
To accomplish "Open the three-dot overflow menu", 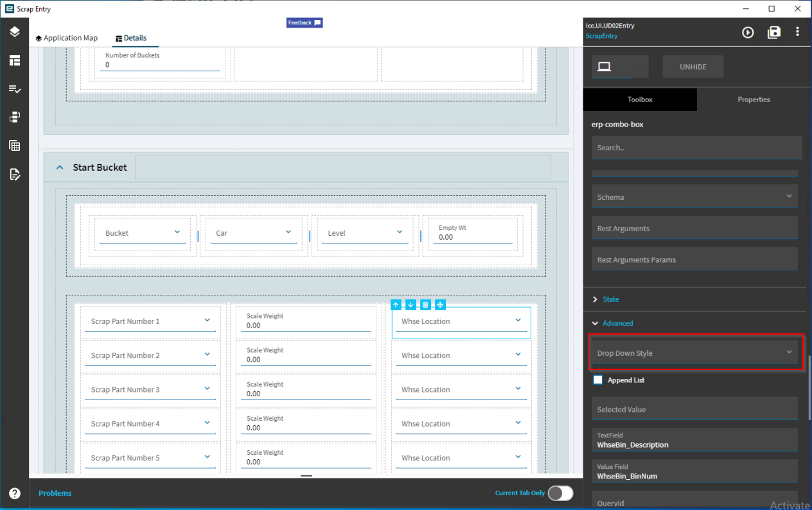I will tap(797, 32).
